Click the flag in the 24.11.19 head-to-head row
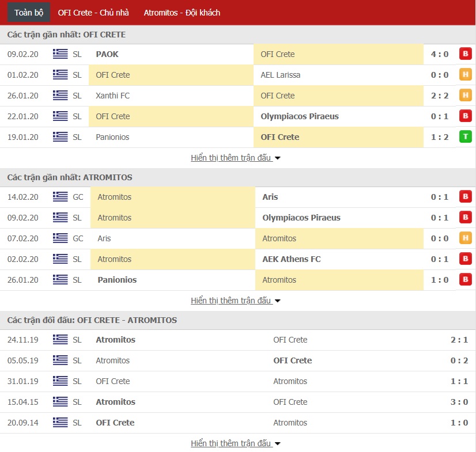This screenshot has width=476, height=452. coord(60,340)
